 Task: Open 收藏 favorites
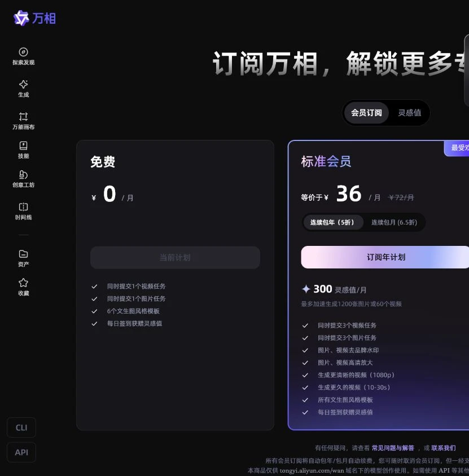click(23, 287)
